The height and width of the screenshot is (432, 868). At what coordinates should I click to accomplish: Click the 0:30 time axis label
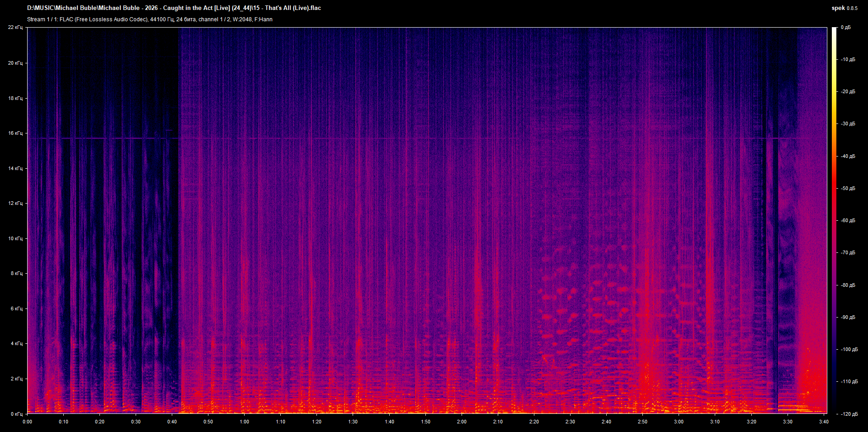click(x=136, y=422)
